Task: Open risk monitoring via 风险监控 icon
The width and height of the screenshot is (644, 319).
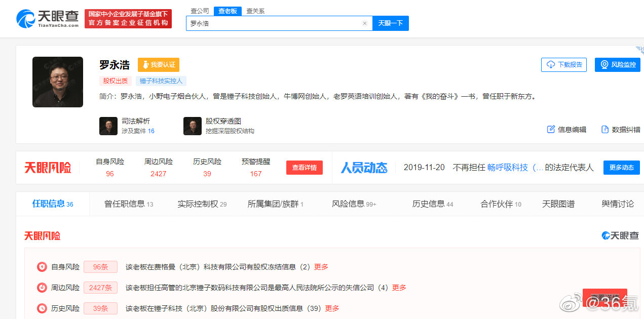Action: pyautogui.click(x=603, y=65)
